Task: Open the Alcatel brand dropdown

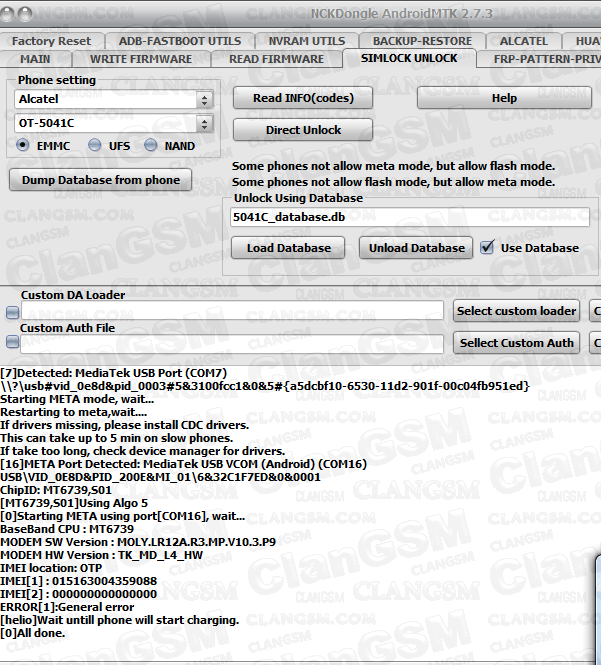Action: coord(114,99)
